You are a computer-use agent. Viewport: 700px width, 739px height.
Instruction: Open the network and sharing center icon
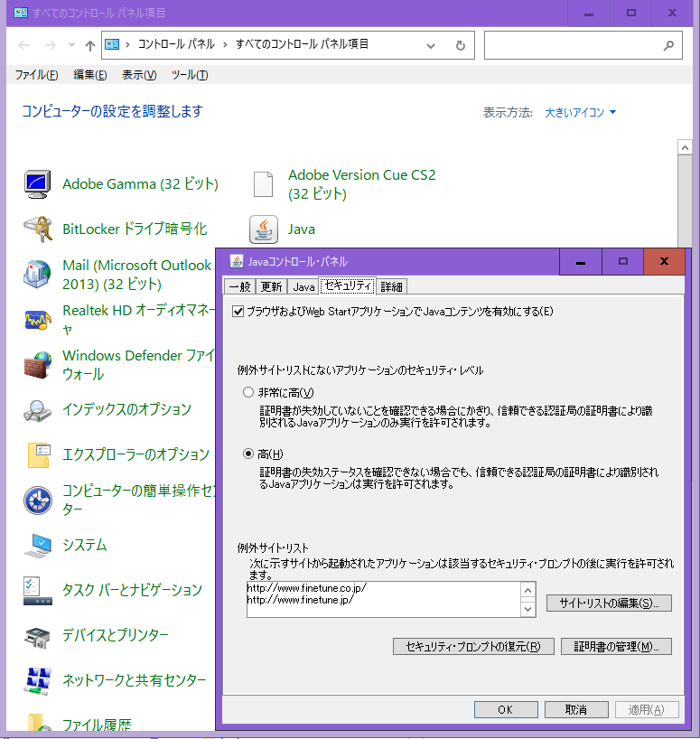[37, 680]
